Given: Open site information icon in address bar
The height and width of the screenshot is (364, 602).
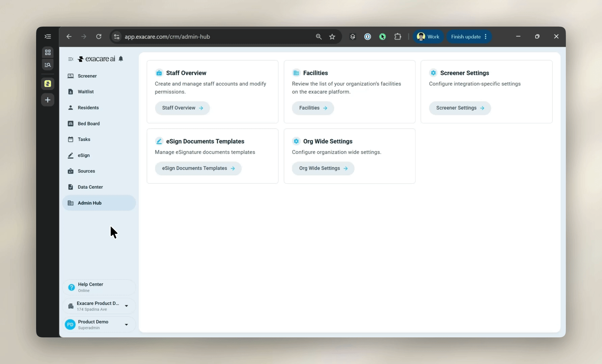Looking at the screenshot, I should pos(116,36).
